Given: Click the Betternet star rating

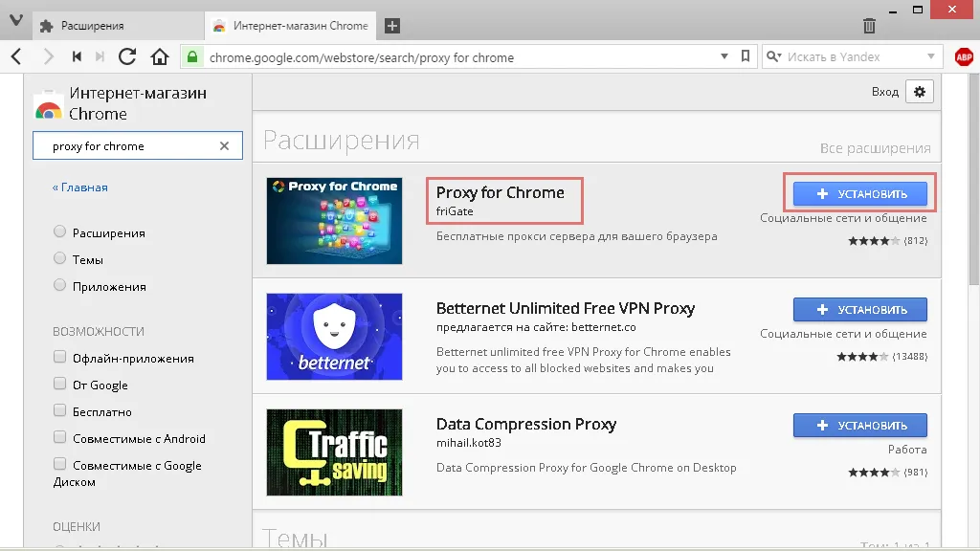Looking at the screenshot, I should 862,357.
